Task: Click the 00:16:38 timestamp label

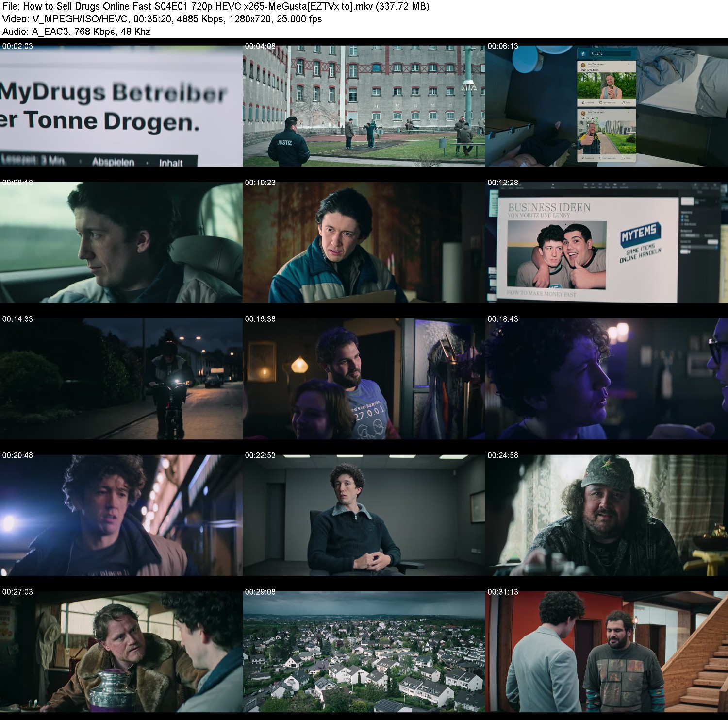Action: tap(260, 319)
